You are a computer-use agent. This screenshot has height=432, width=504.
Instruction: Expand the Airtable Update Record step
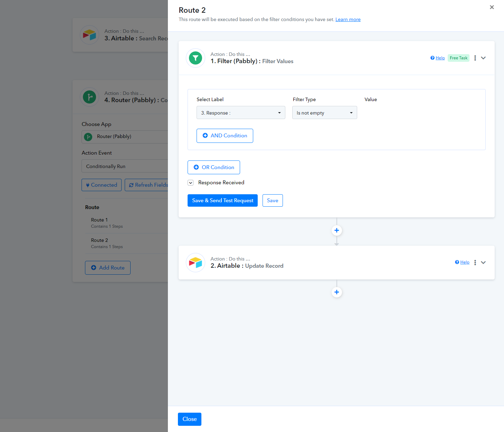click(x=483, y=263)
